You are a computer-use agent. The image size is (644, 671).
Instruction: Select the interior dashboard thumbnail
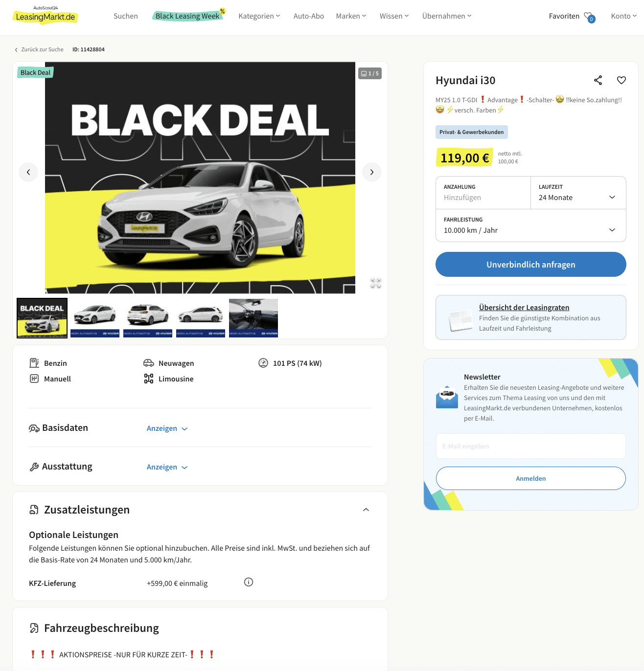(x=253, y=318)
